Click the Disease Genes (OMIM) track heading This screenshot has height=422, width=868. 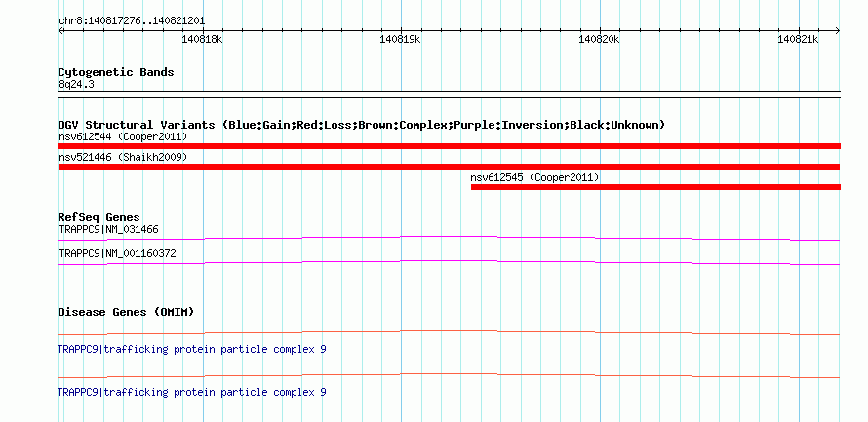pyautogui.click(x=126, y=312)
